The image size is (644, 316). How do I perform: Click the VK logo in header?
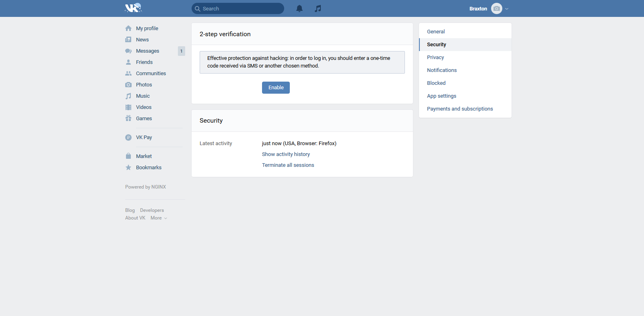click(133, 8)
